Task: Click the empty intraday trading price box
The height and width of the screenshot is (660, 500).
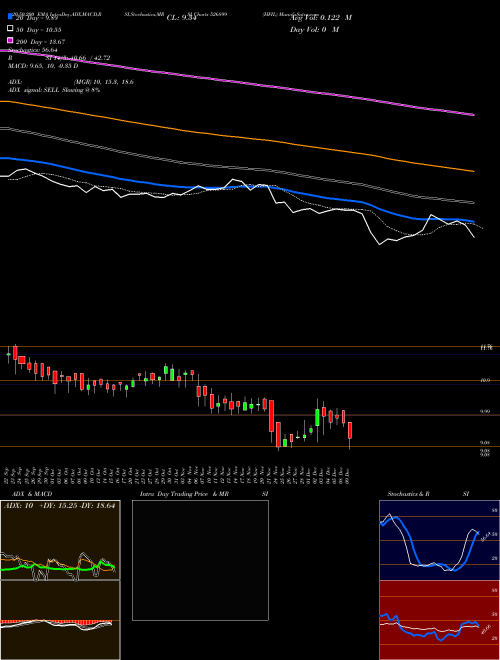Action: (x=200, y=560)
